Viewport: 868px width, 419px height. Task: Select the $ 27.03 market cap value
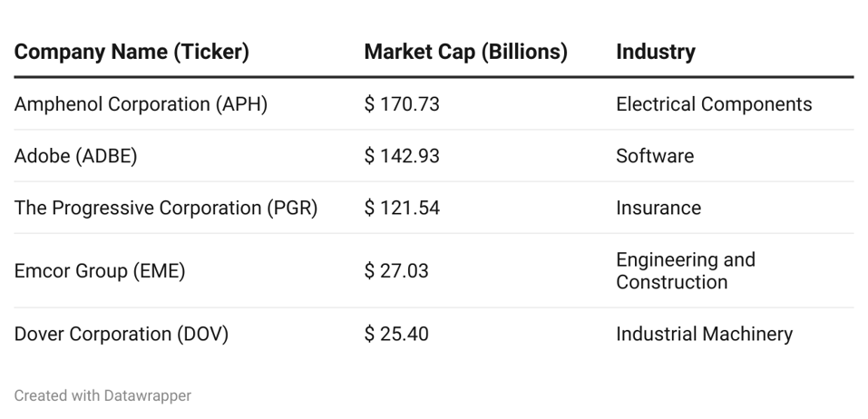pyautogui.click(x=396, y=271)
